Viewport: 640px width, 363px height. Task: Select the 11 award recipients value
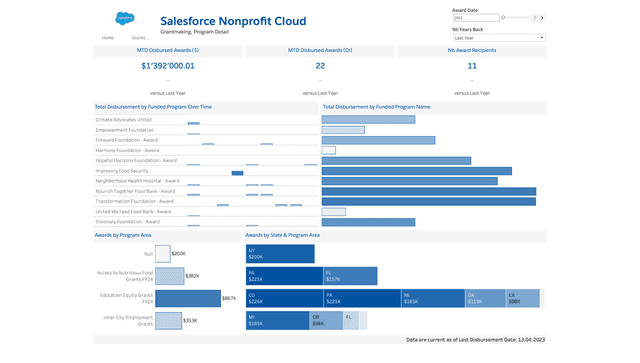[472, 66]
